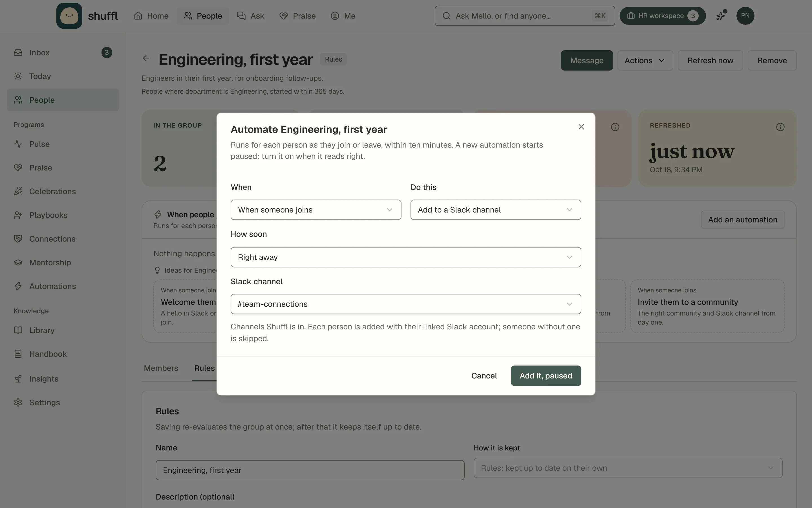This screenshot has height=508, width=812.
Task: Open Handbook in sidebar
Action: coord(63,354)
